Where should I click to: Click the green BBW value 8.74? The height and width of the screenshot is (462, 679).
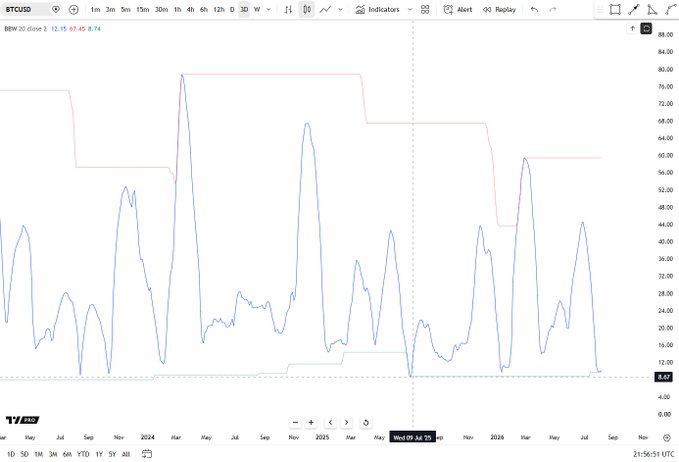point(94,29)
